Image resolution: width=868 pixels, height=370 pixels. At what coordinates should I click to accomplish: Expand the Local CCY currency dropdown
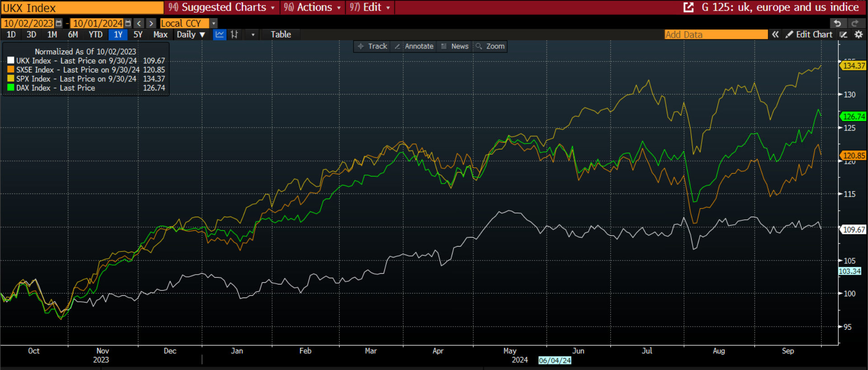214,23
